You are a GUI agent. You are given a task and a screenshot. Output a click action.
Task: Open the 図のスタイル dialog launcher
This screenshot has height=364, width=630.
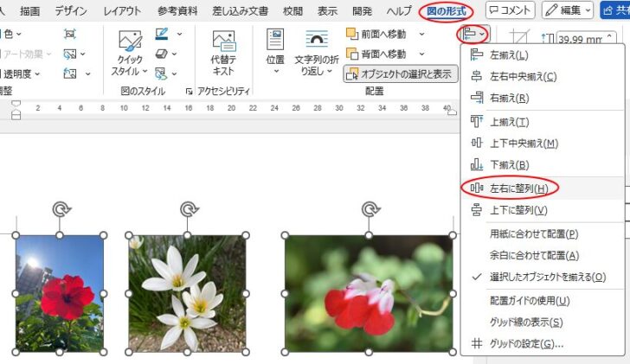tap(189, 92)
